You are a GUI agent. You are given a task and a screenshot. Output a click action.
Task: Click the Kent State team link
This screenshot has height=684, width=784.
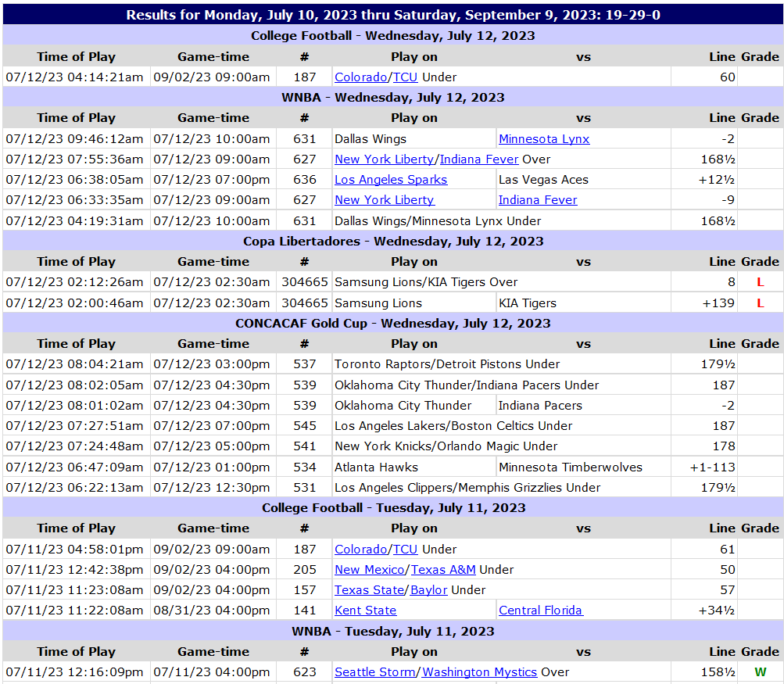[x=366, y=611]
